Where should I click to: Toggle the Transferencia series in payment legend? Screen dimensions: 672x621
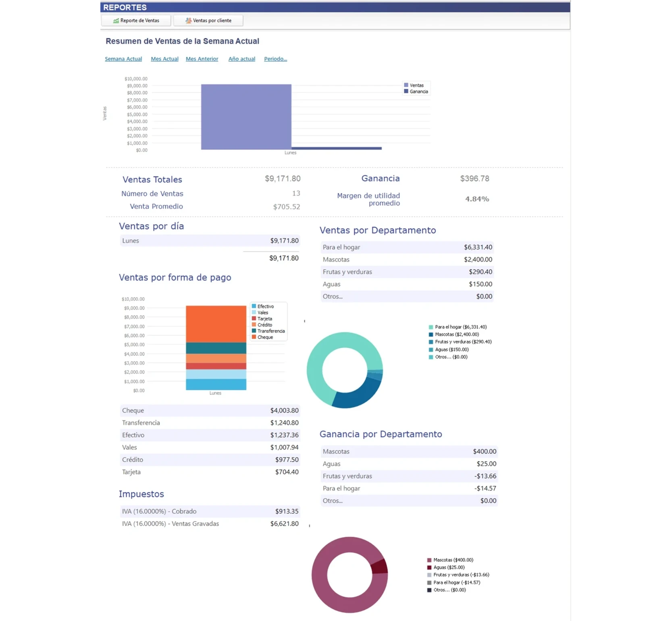[x=254, y=331]
